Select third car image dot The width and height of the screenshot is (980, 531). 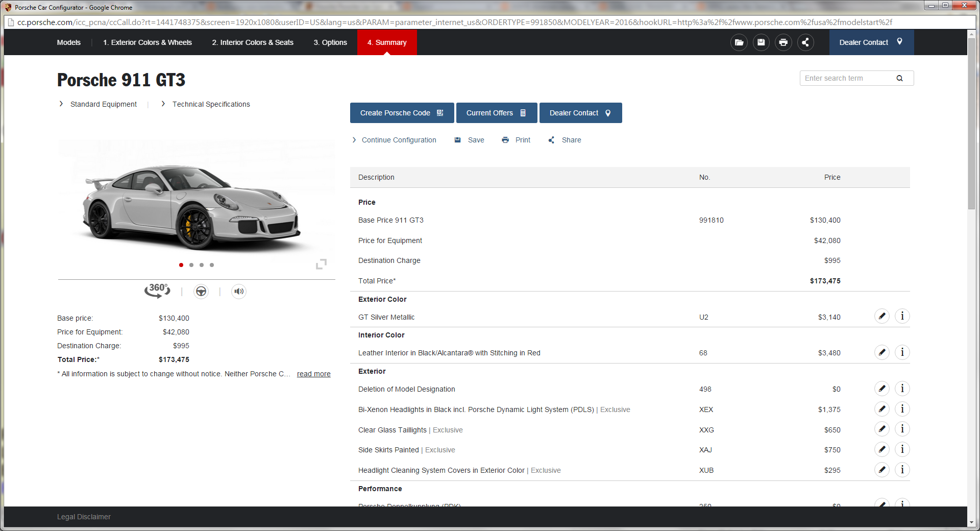click(x=202, y=265)
